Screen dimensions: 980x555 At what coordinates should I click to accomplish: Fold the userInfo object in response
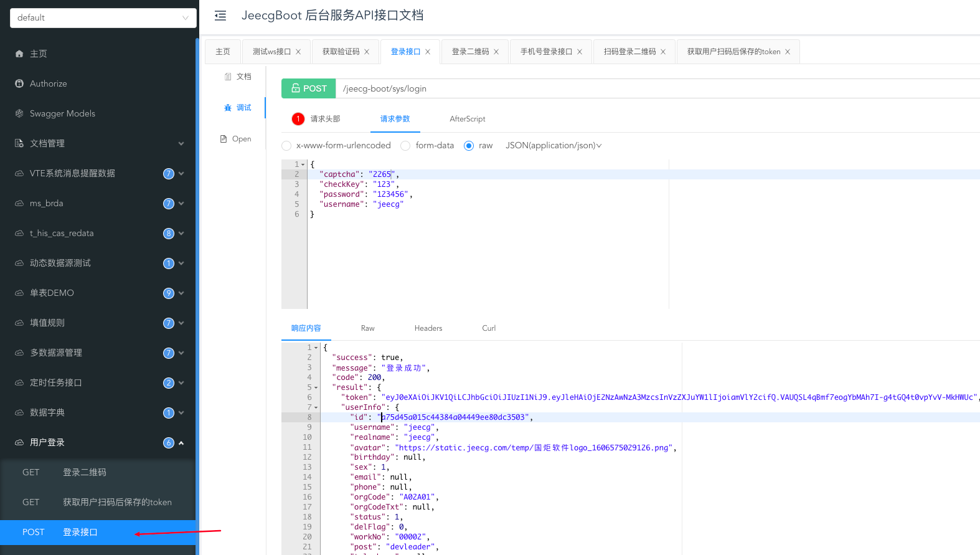(x=316, y=407)
